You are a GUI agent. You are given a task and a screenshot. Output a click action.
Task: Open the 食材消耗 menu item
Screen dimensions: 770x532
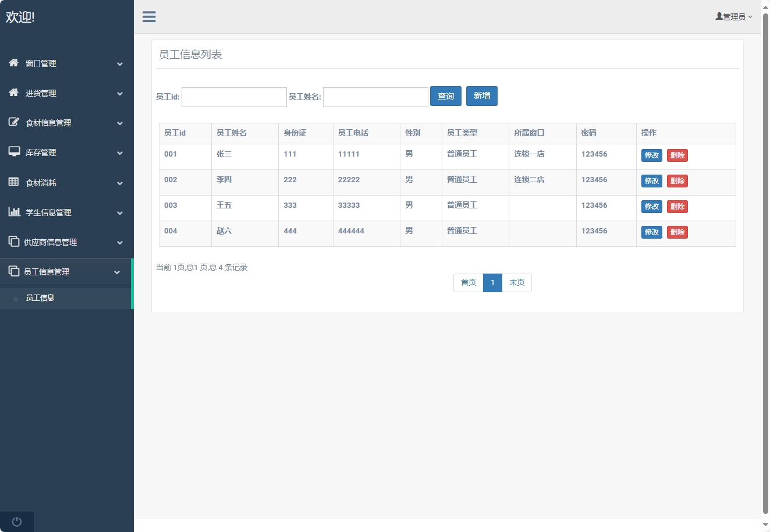[41, 183]
